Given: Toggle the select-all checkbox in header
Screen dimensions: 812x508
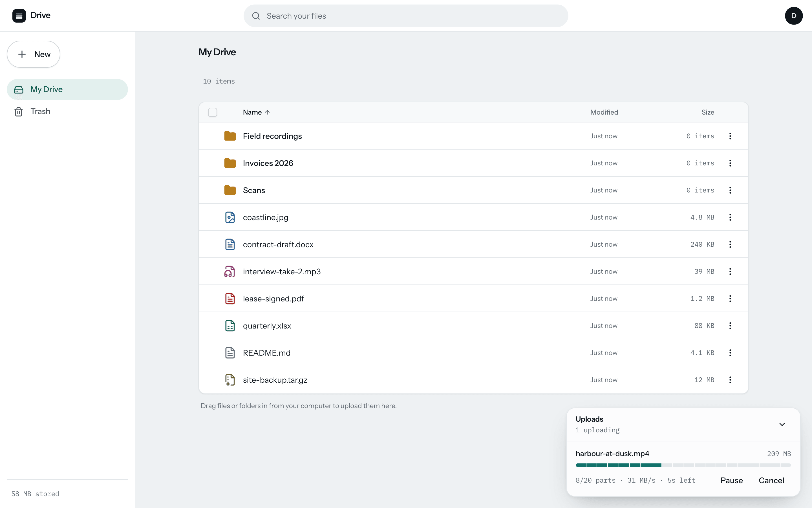Looking at the screenshot, I should click(212, 112).
